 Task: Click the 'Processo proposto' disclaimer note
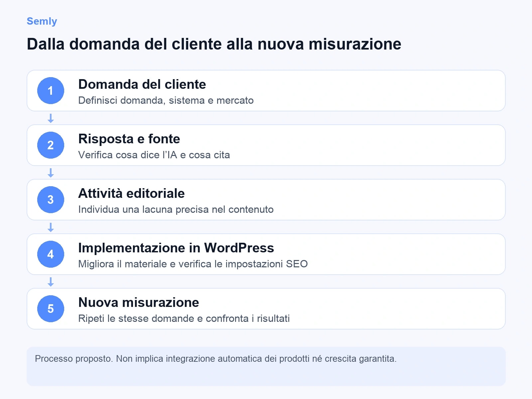click(266, 366)
